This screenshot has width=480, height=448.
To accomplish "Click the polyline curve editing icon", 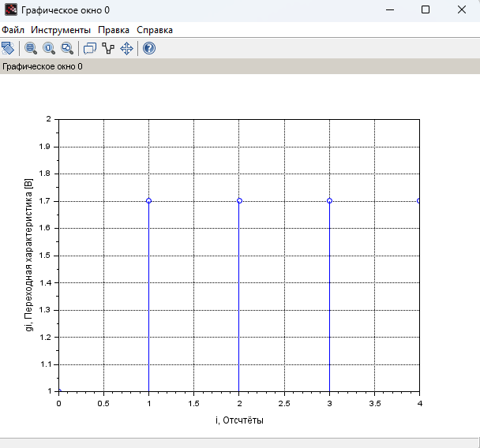I will click(108, 48).
